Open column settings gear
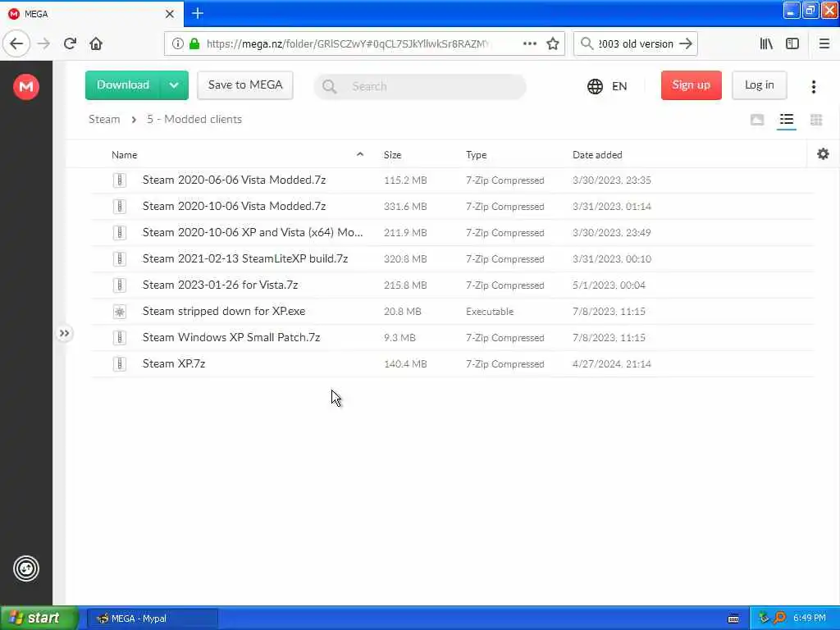The height and width of the screenshot is (630, 840). (x=823, y=154)
